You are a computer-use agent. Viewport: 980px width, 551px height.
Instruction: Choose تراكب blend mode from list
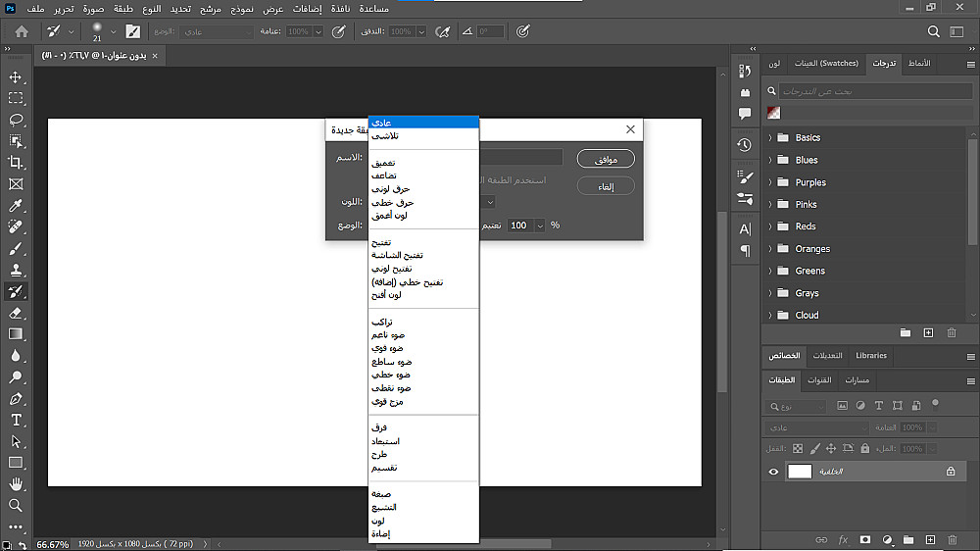381,322
